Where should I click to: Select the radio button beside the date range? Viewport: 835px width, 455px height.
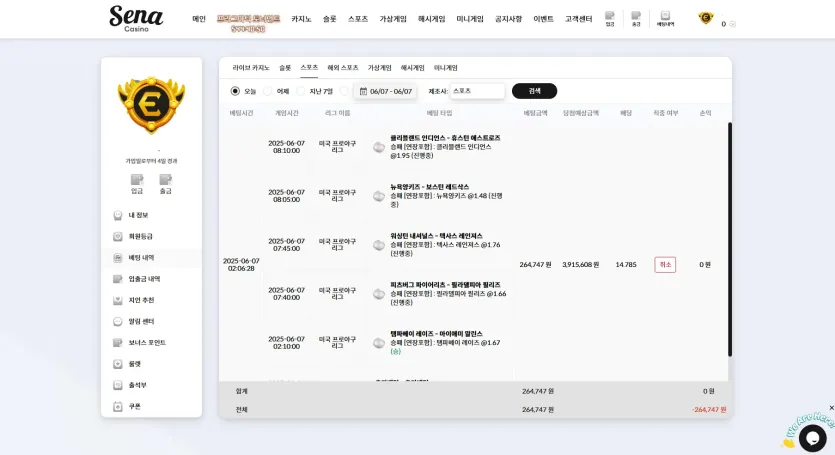pos(344,91)
